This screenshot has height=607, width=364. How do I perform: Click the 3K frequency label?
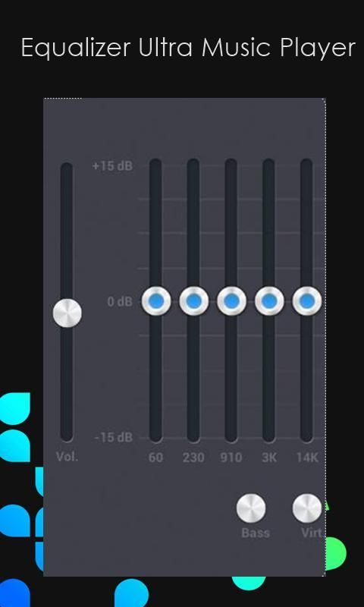click(269, 458)
